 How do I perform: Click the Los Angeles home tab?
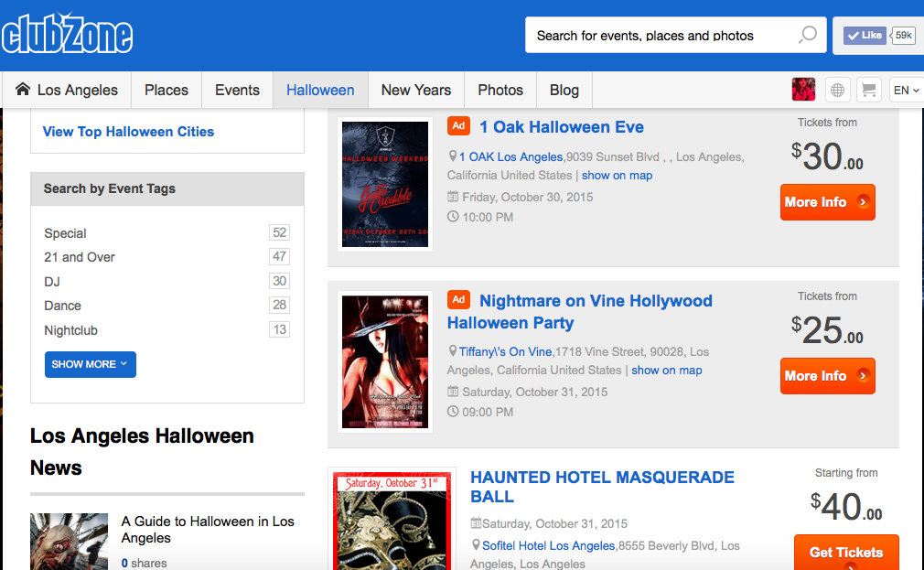67,91
